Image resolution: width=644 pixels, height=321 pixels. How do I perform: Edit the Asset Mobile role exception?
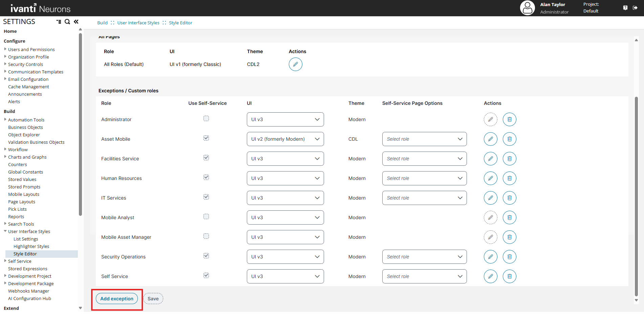(x=490, y=139)
